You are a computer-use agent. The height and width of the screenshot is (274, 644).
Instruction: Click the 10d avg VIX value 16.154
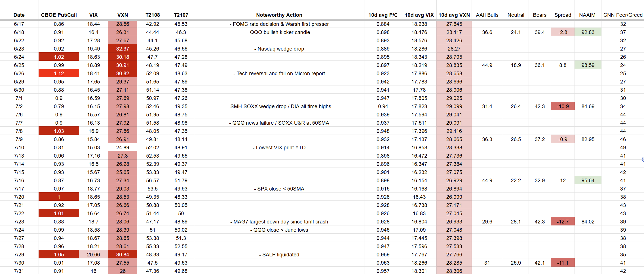pyautogui.click(x=419, y=181)
